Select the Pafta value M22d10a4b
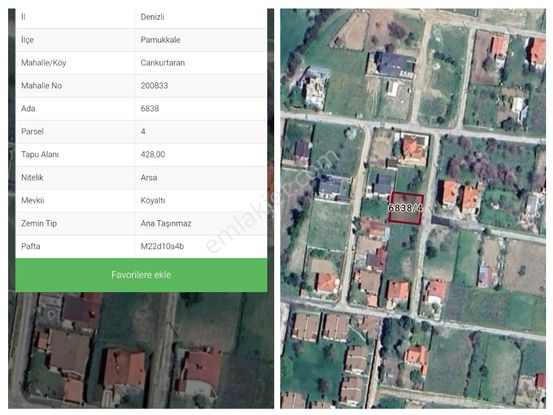 point(162,246)
